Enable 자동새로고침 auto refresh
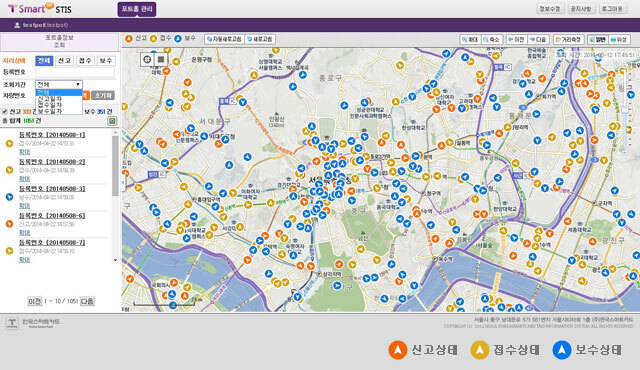Screen dimensions: 640x370 [x=224, y=39]
